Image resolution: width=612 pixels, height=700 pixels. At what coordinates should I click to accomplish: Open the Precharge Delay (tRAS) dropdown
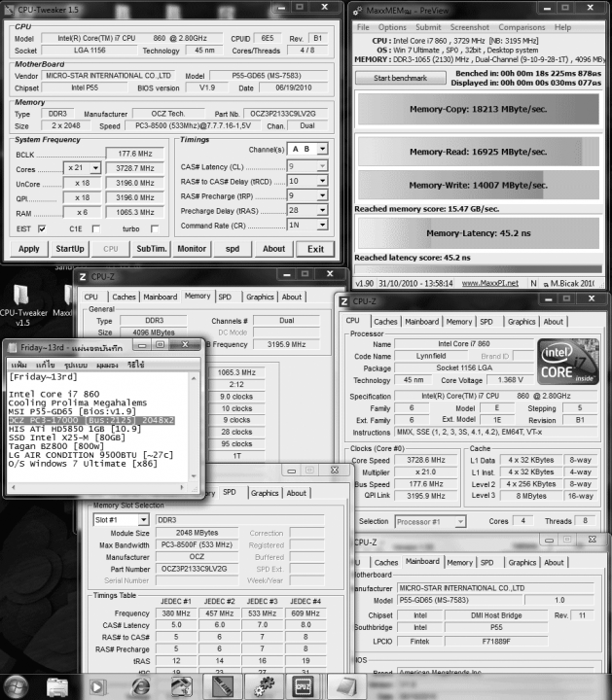tap(322, 210)
